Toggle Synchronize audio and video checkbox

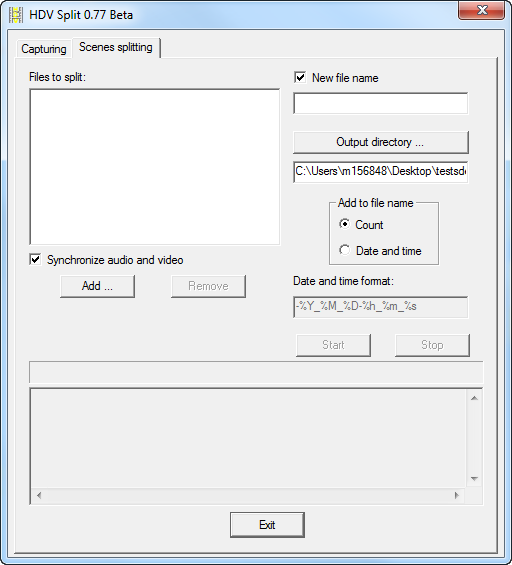[x=35, y=259]
